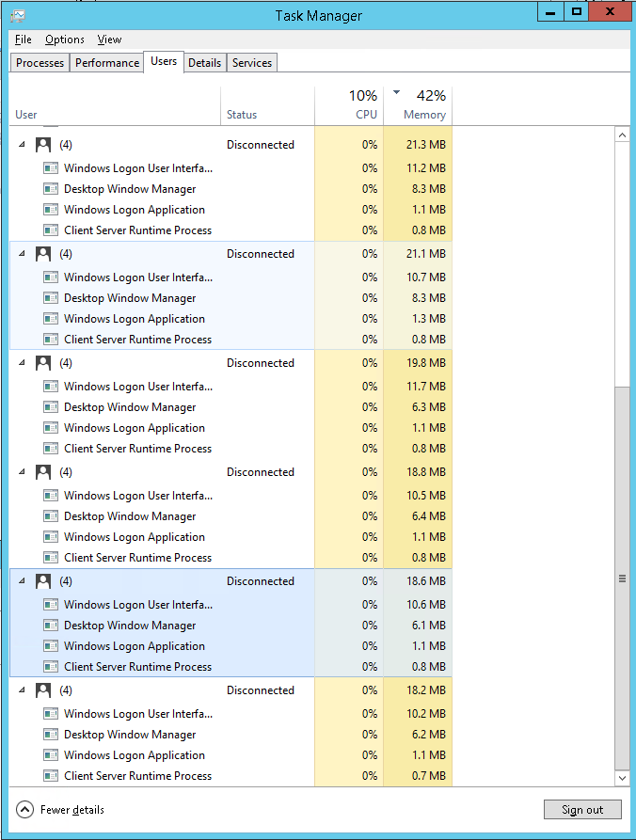Select user avatar icon of 19.8 MB session
Image resolution: width=636 pixels, height=840 pixels.
pos(43,363)
